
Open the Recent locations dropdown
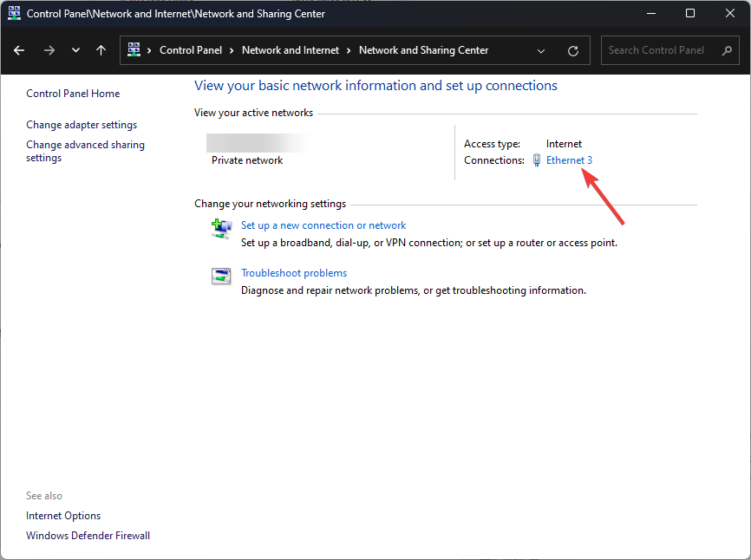[75, 50]
